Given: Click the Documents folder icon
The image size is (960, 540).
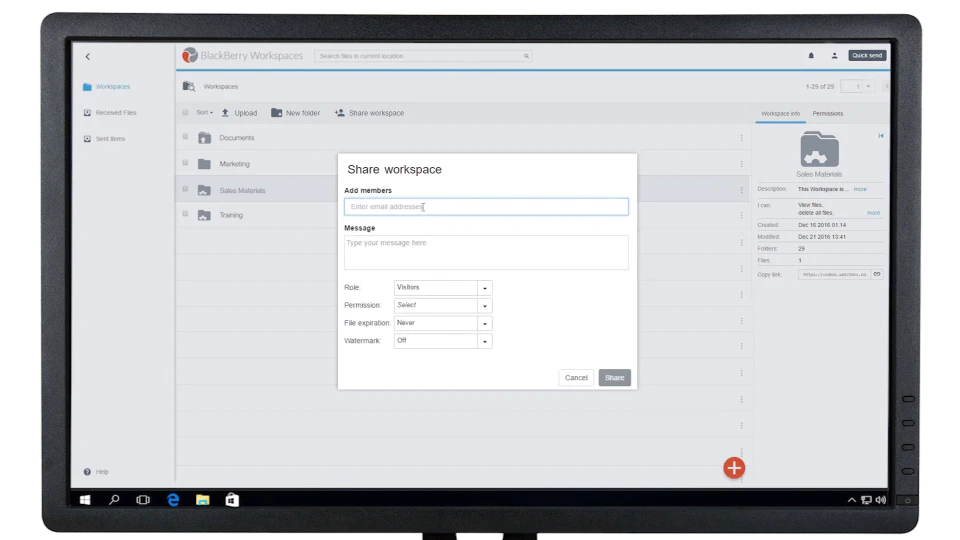Looking at the screenshot, I should point(204,138).
